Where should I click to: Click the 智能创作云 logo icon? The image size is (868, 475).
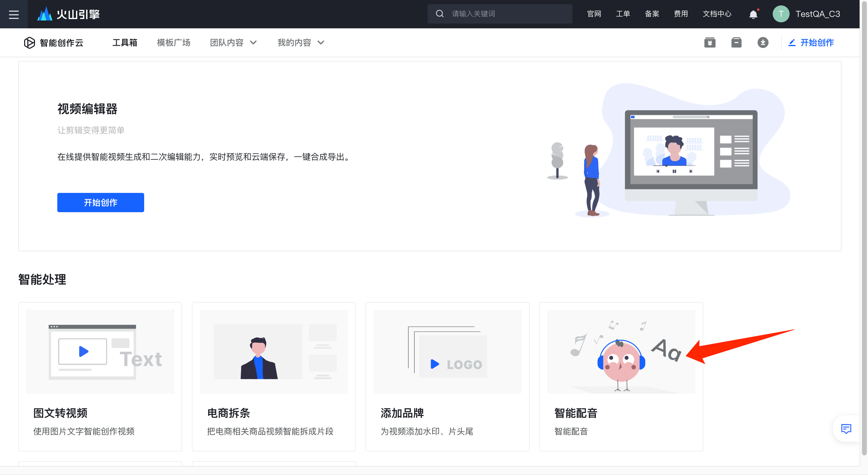point(29,43)
